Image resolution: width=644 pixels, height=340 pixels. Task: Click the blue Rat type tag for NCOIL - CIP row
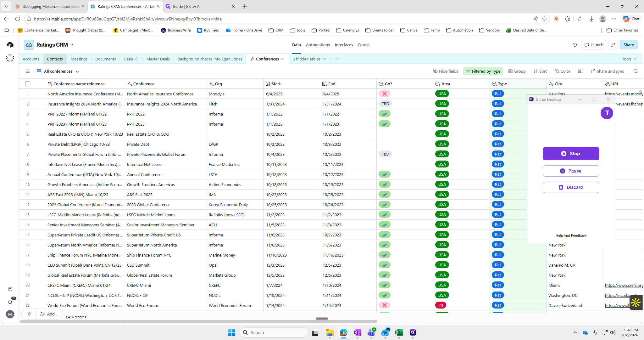[498, 295]
